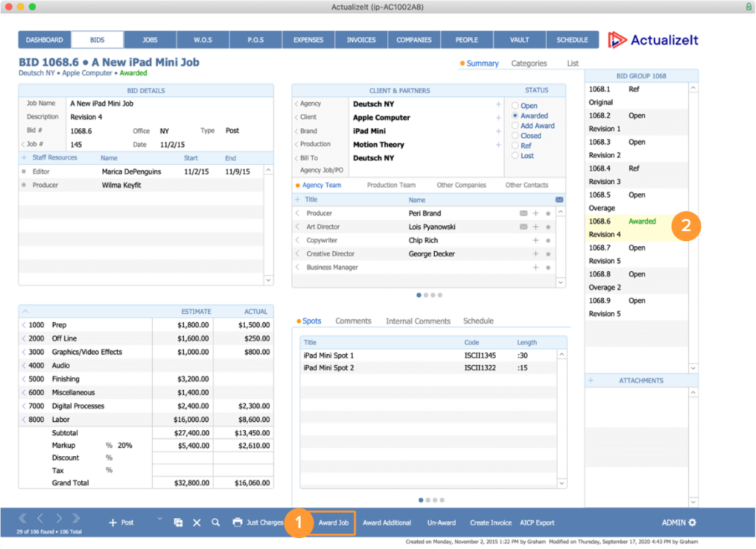Click the duplicate bid icon
Screen dimensions: 756x549
pyautogui.click(x=179, y=523)
